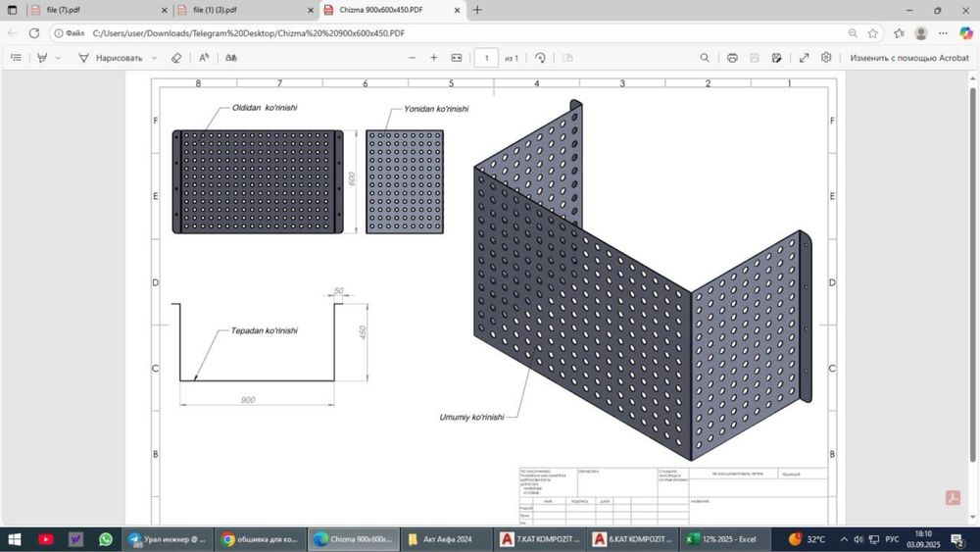Open the translate PDF tool
Screen dimensions: 980x552
(x=231, y=58)
